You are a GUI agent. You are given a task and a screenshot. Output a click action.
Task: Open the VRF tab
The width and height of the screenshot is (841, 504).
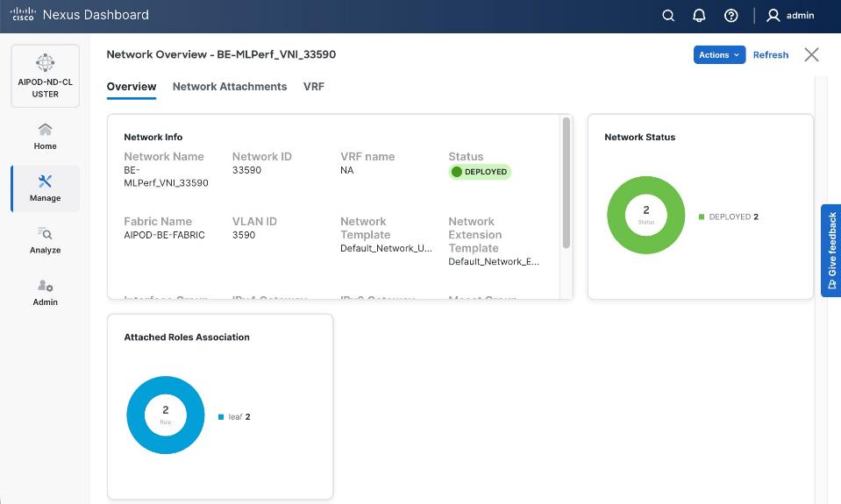(x=314, y=87)
